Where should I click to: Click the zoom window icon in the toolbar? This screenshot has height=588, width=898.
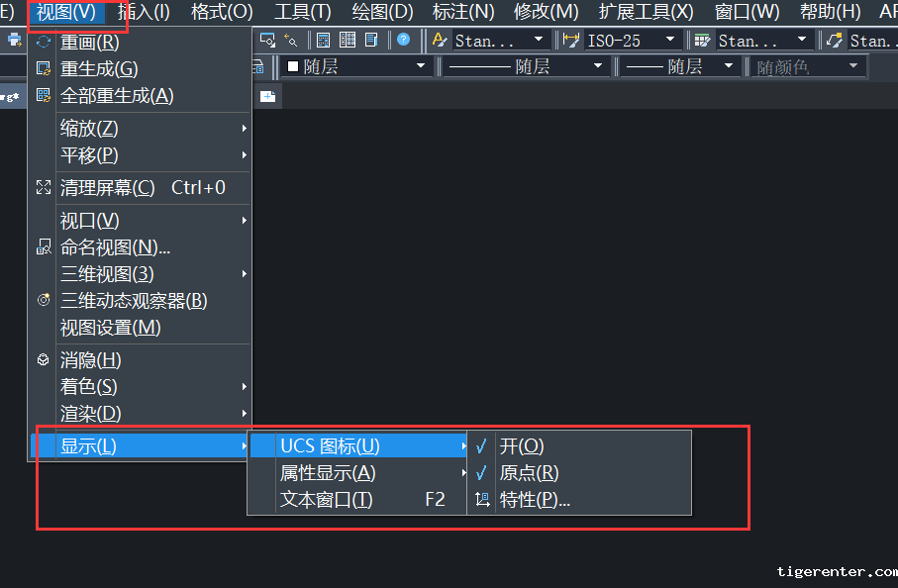[267, 40]
